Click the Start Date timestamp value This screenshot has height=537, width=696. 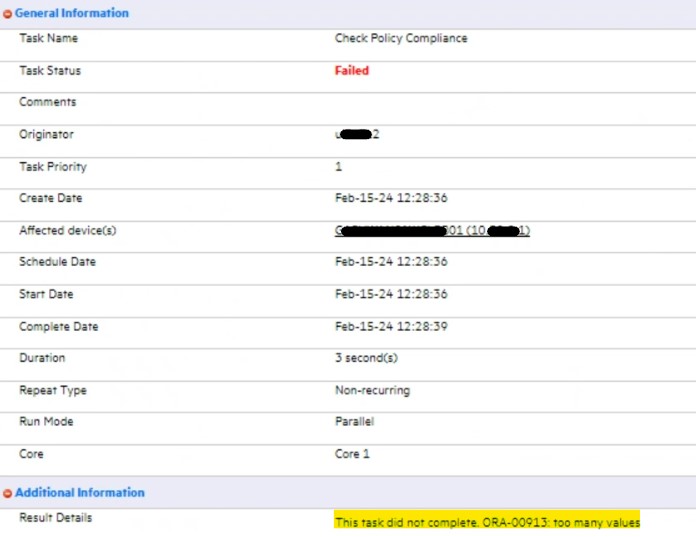(391, 295)
